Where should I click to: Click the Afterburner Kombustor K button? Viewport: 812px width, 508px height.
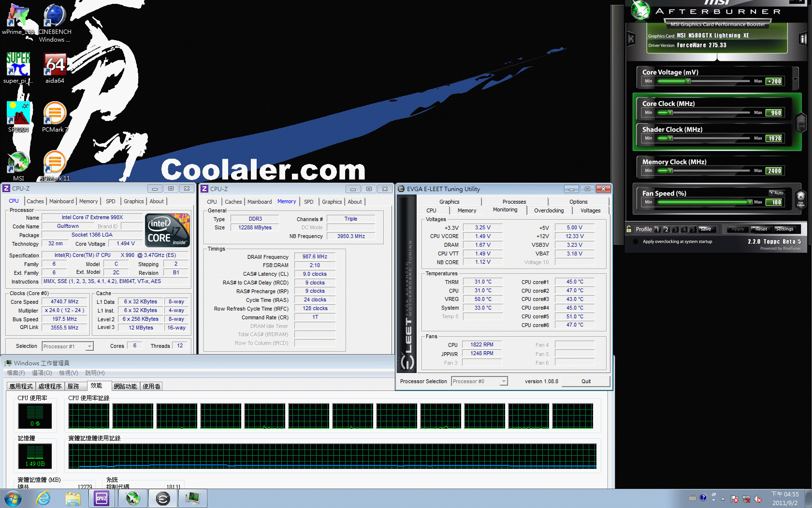tap(631, 39)
